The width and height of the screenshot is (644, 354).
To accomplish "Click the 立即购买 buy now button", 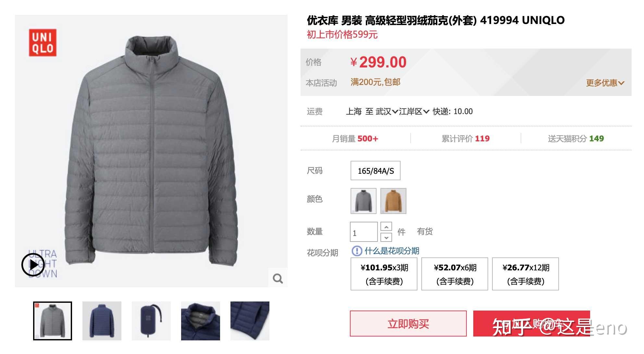I will pyautogui.click(x=408, y=324).
